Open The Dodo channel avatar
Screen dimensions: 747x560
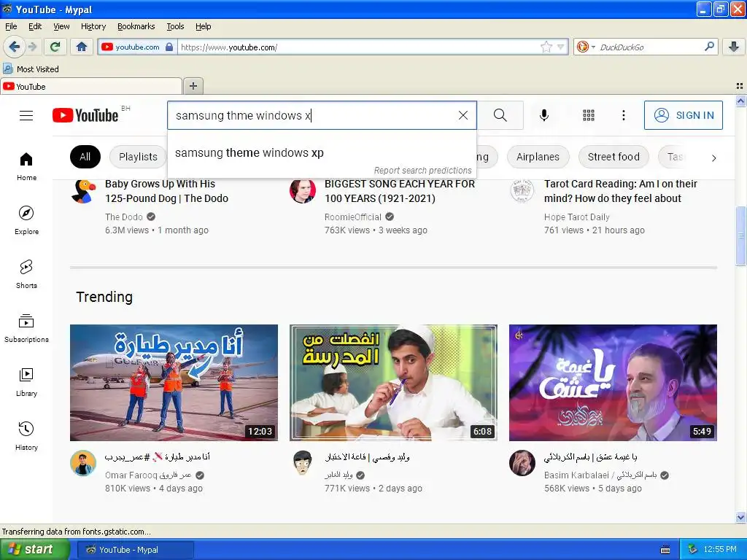click(x=83, y=192)
